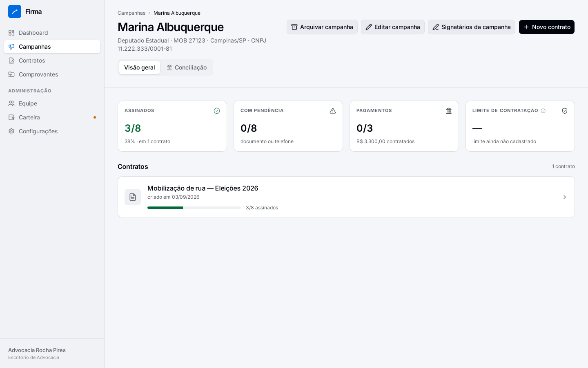This screenshot has width=588, height=368.
Task: Archive the campaign with Arquivar campanha
Action: [322, 27]
